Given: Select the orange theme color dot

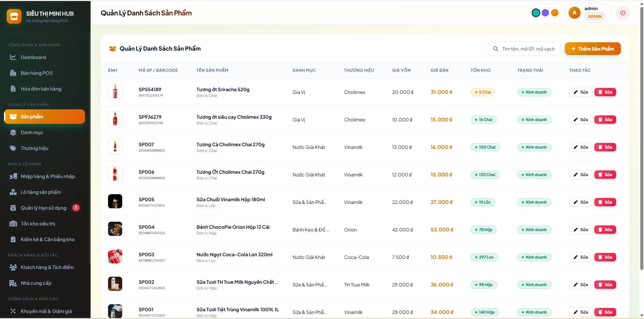Looking at the screenshot, I should pos(555,13).
